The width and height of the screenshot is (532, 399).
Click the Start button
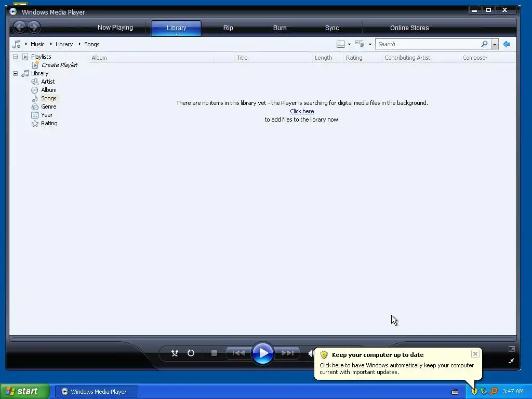(25, 392)
